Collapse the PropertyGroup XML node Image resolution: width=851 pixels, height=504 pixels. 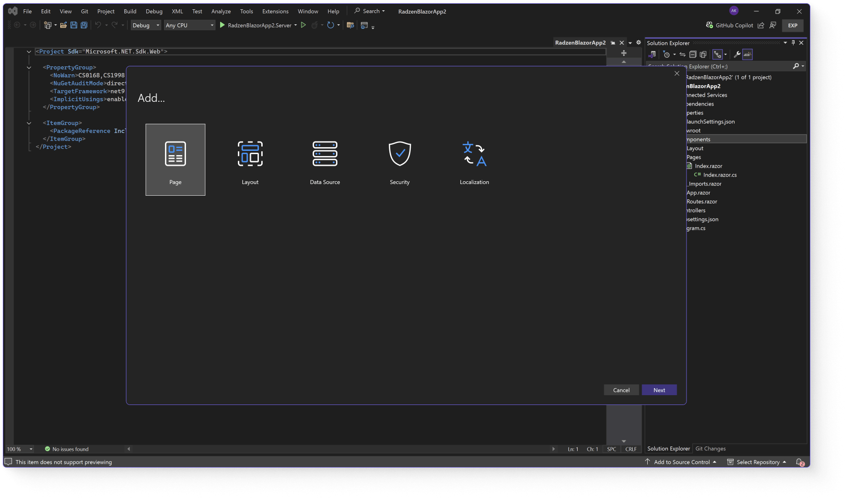pos(29,67)
